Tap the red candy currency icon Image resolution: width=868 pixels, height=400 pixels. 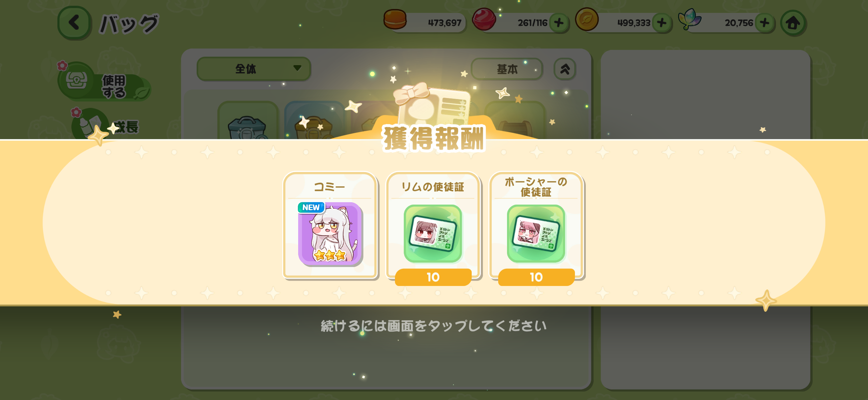coord(484,19)
